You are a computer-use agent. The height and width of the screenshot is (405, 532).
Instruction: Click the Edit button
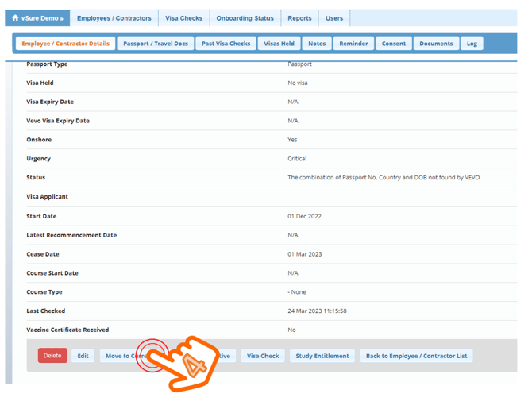coord(83,356)
